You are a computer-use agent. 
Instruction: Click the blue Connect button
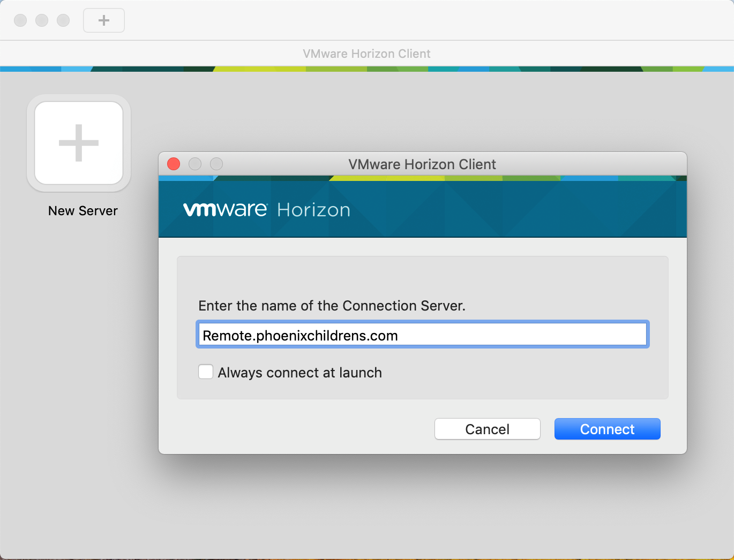tap(608, 429)
